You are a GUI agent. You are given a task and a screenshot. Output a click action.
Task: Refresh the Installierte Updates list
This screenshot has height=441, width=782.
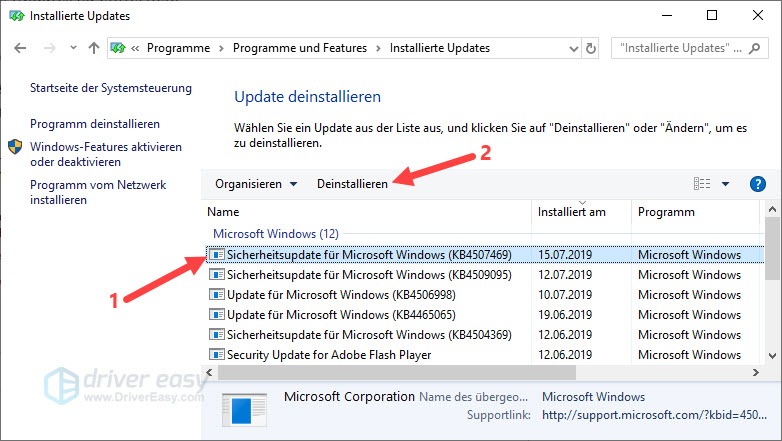coord(591,48)
